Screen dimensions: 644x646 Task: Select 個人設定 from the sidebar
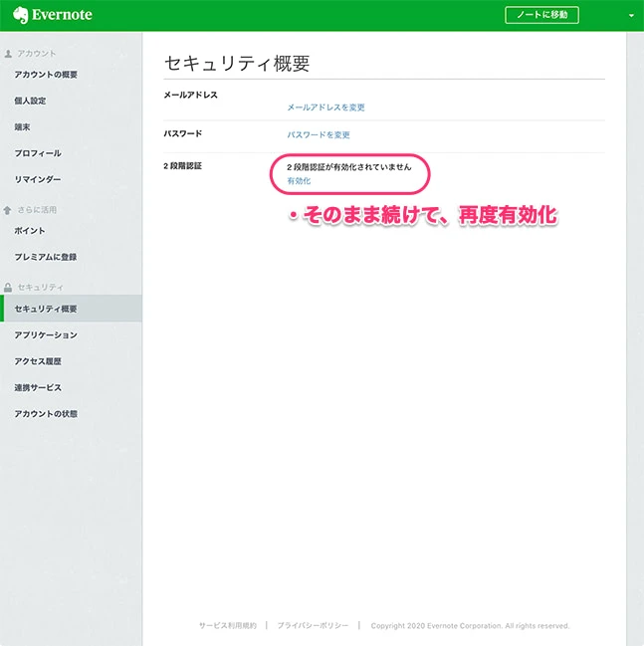click(30, 101)
